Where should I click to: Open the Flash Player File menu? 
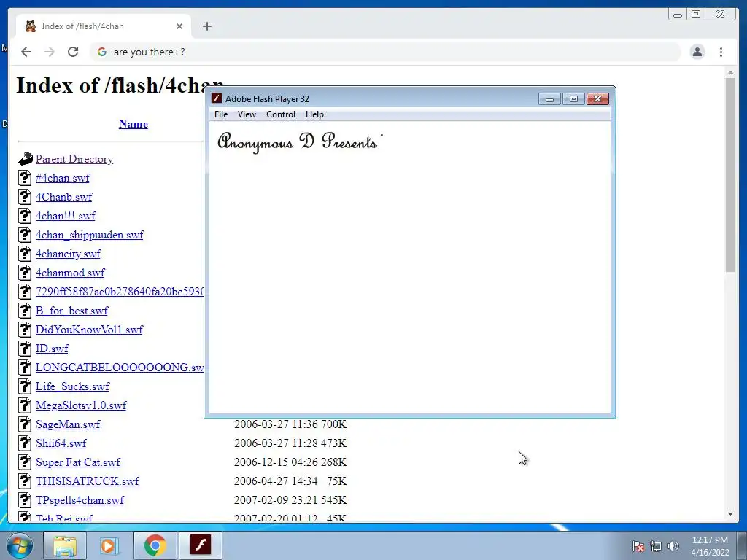221,114
